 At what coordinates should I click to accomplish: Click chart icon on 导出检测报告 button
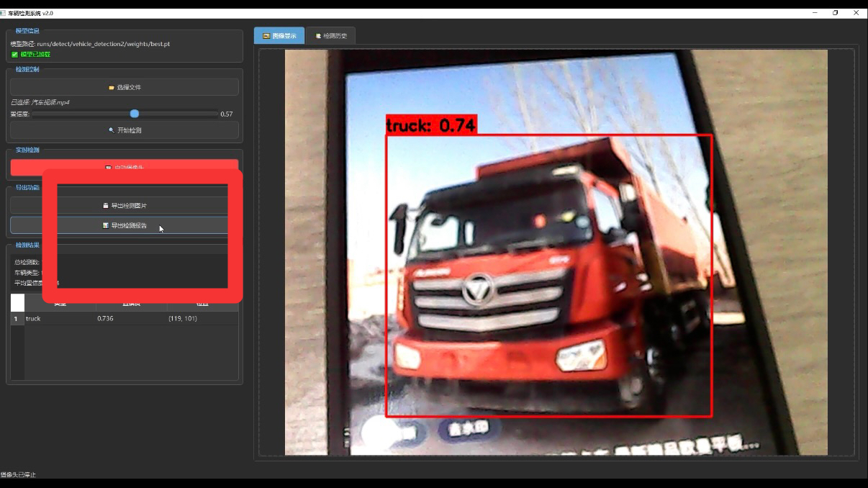(x=106, y=225)
